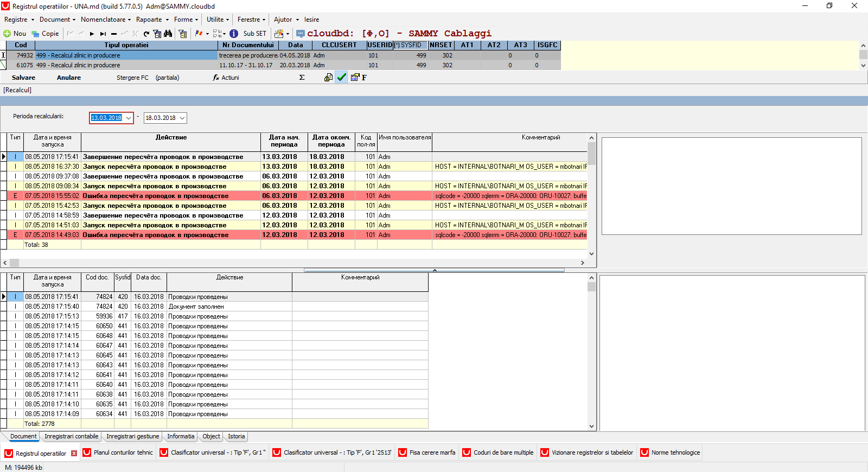The width and height of the screenshot is (868, 472).
Task: Click the refresh circular arrow icon
Action: 146,34
